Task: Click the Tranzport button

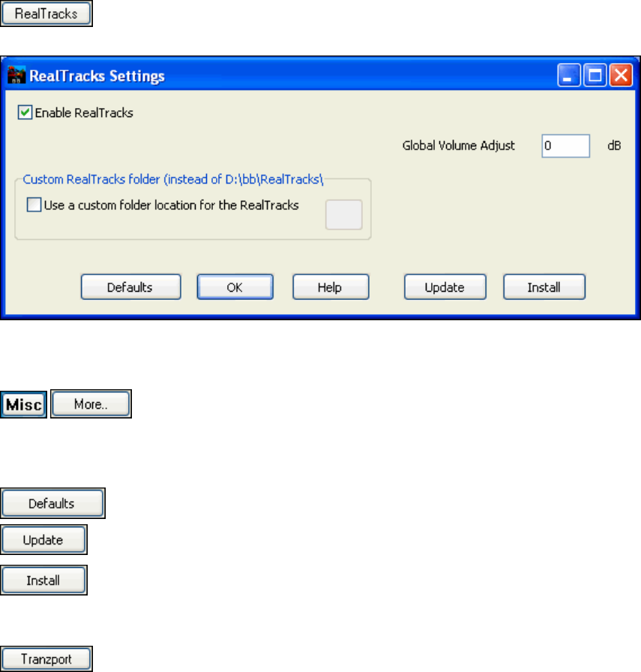Action: pyautogui.click(x=46, y=658)
